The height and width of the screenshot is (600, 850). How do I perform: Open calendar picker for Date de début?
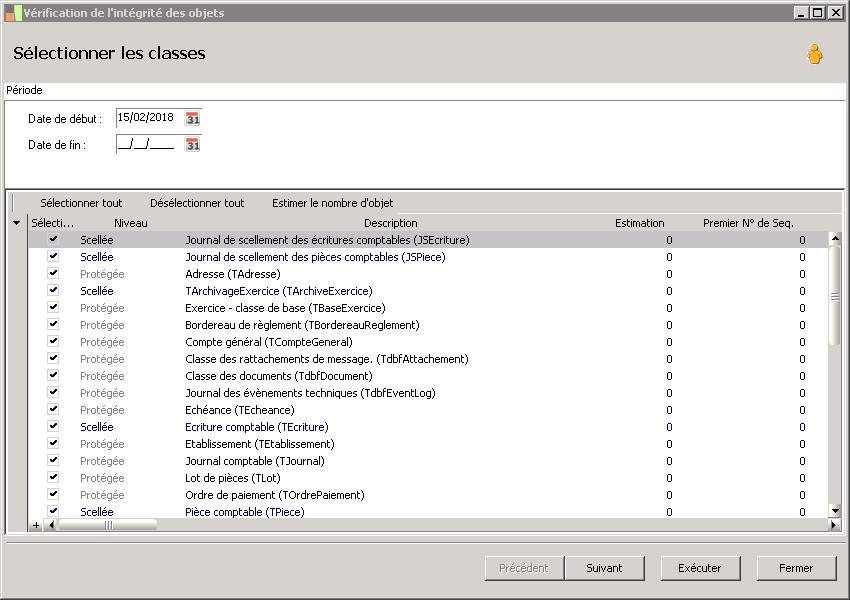(193, 118)
